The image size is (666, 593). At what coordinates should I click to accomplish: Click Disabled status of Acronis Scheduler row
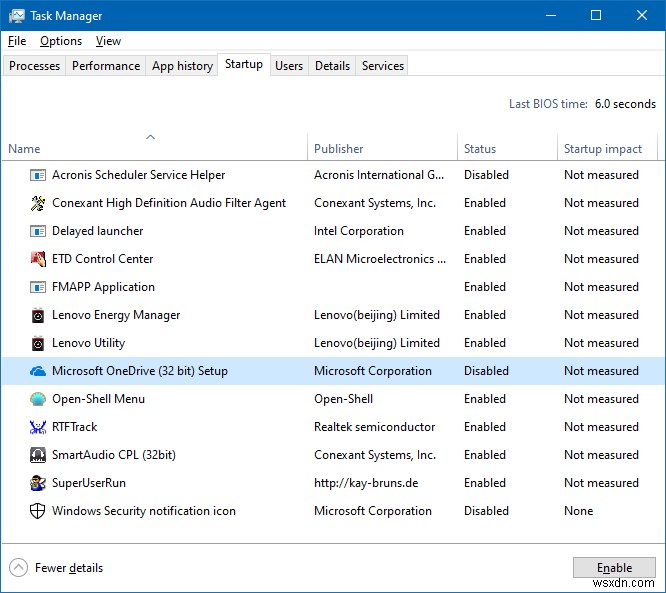point(486,175)
